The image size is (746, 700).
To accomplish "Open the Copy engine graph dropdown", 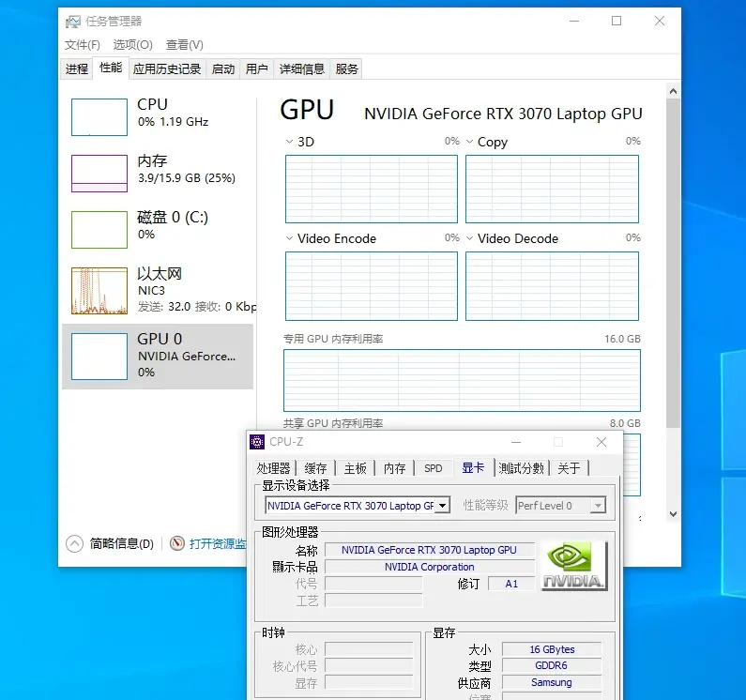I will coord(469,142).
